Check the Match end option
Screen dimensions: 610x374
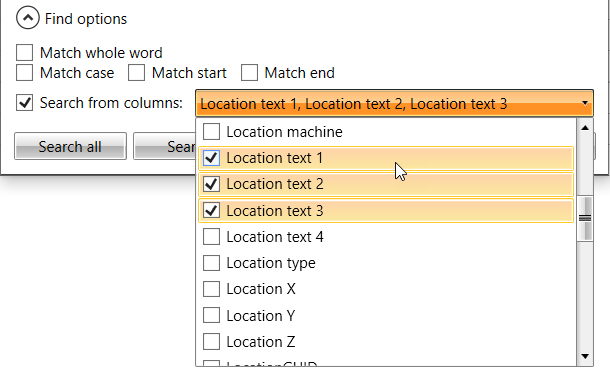(x=249, y=73)
